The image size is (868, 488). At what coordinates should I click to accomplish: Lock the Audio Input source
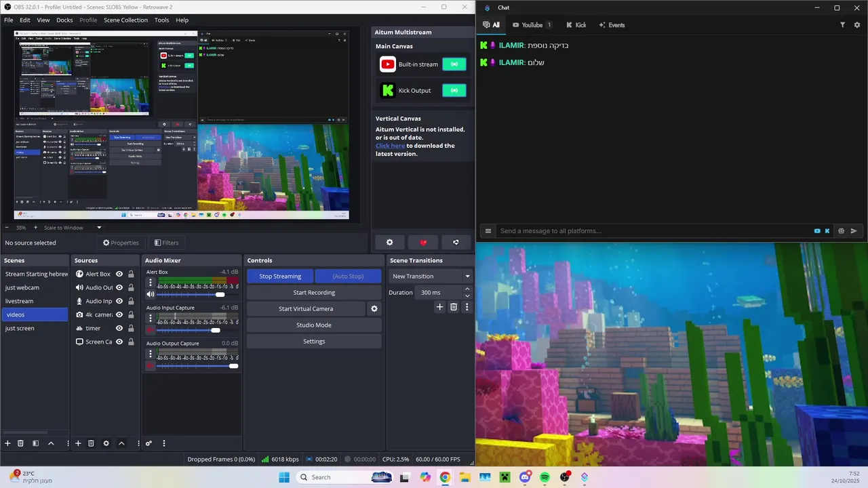131,301
